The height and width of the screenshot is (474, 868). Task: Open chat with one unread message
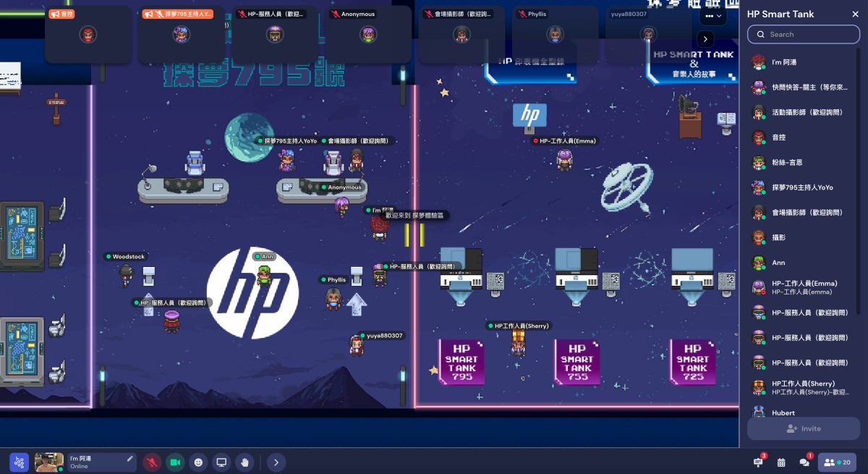[x=804, y=462]
